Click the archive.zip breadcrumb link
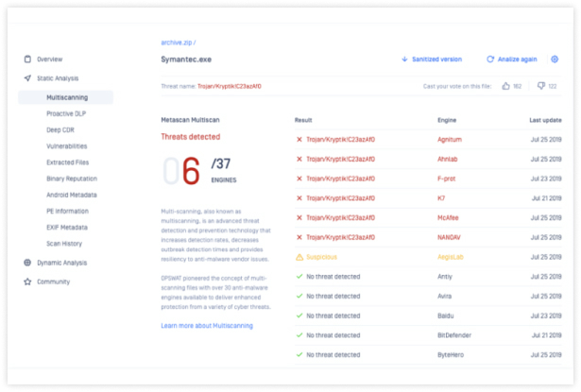 coord(177,43)
